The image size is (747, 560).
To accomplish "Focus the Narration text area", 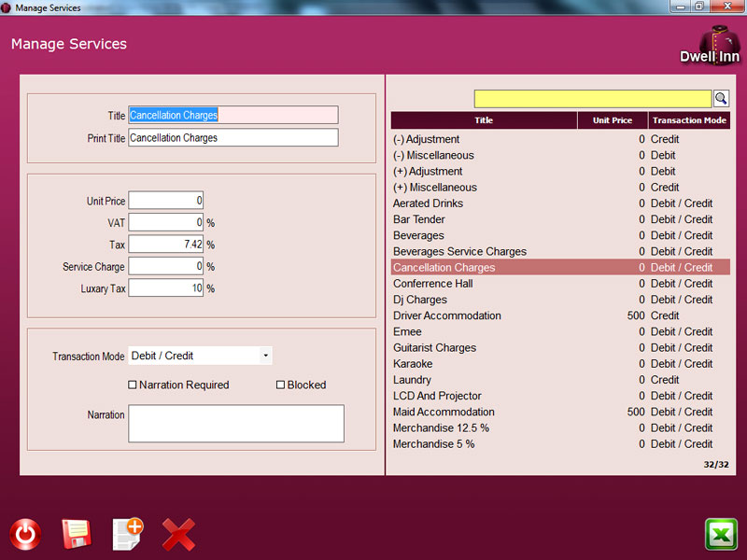I will pyautogui.click(x=236, y=423).
